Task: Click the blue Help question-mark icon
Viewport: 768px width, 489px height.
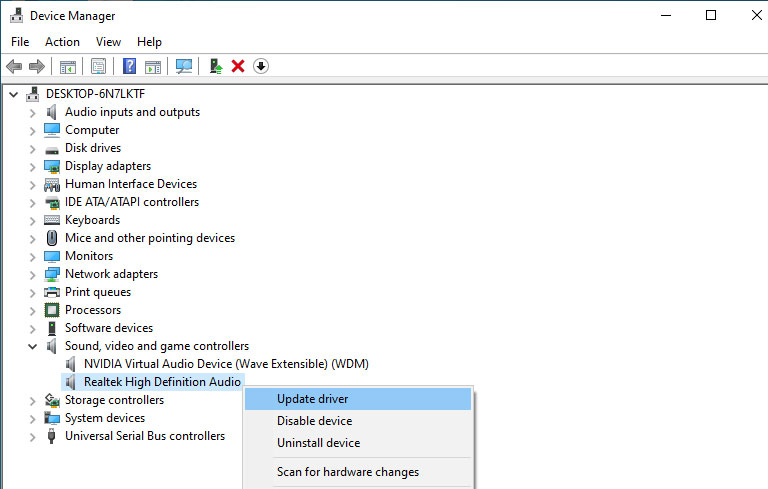Action: coord(129,66)
